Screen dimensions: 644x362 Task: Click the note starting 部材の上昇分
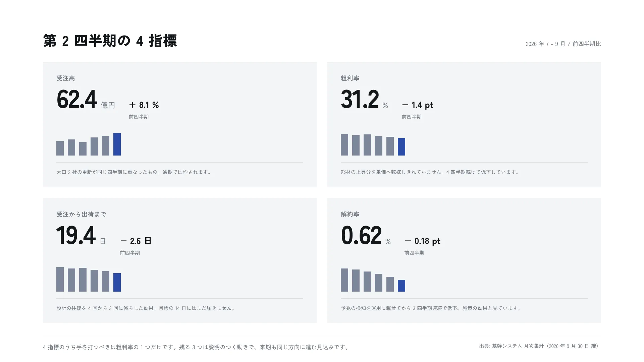431,172
